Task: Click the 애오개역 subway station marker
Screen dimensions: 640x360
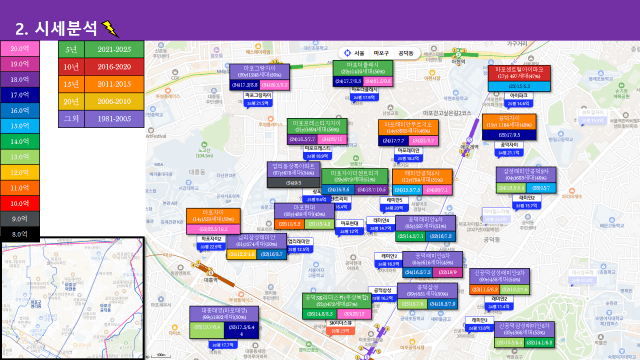Action: 469,140
